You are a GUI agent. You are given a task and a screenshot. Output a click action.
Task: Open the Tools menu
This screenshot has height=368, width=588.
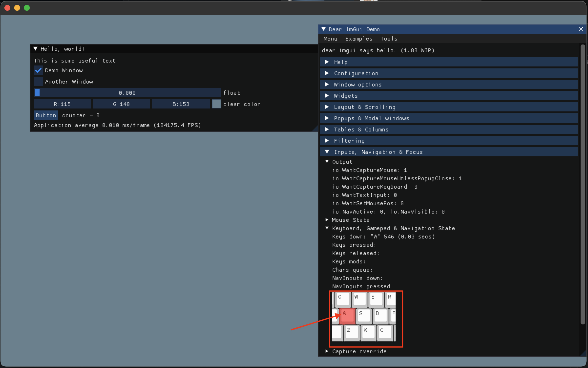[x=388, y=38]
